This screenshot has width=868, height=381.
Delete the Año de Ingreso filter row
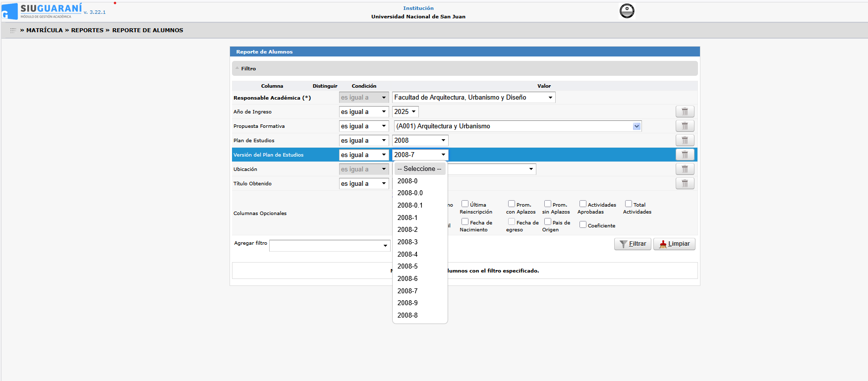tap(685, 112)
